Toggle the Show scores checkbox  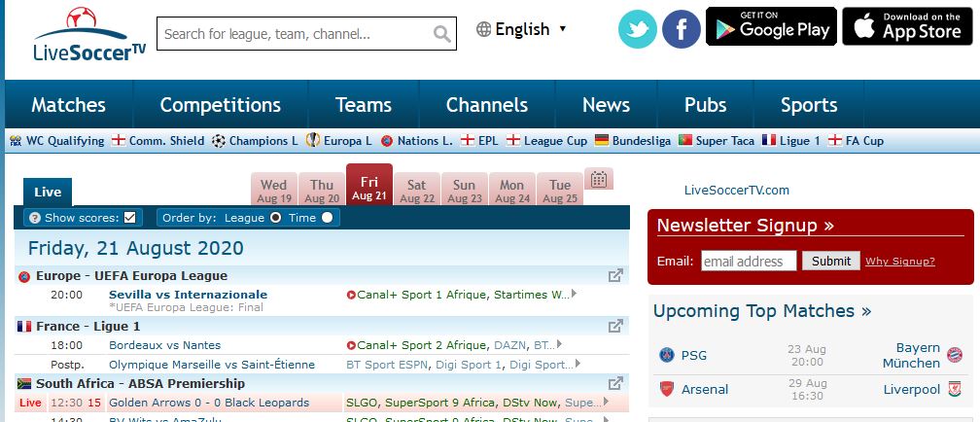130,218
